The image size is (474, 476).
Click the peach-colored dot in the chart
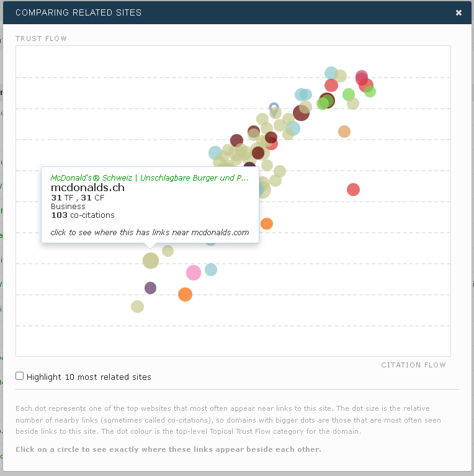coord(344,131)
